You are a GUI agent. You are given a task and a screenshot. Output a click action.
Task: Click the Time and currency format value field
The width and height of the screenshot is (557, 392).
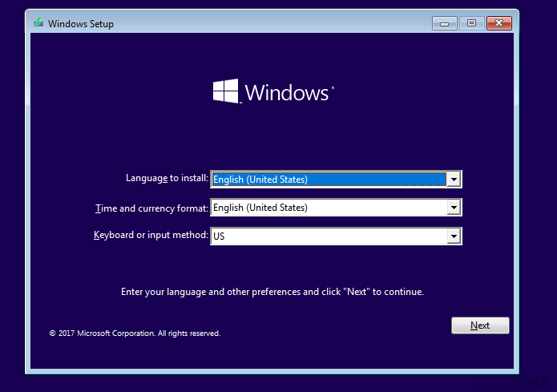[329, 208]
